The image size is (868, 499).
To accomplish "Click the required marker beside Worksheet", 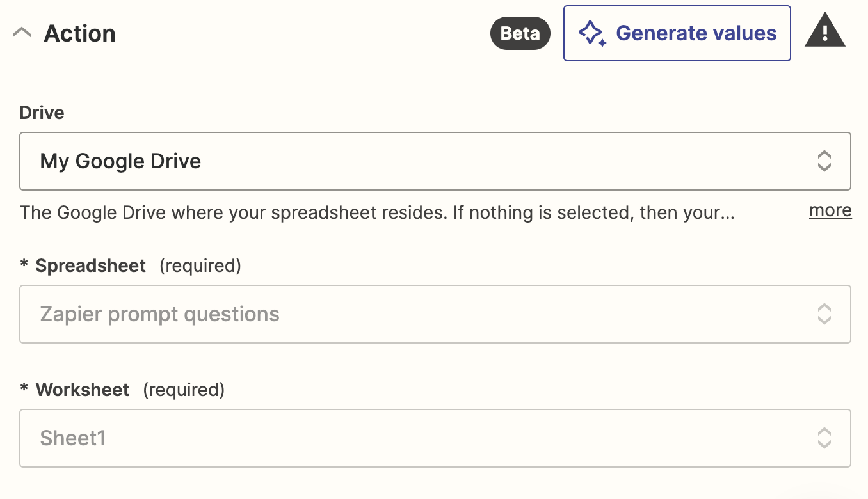I will [183, 390].
